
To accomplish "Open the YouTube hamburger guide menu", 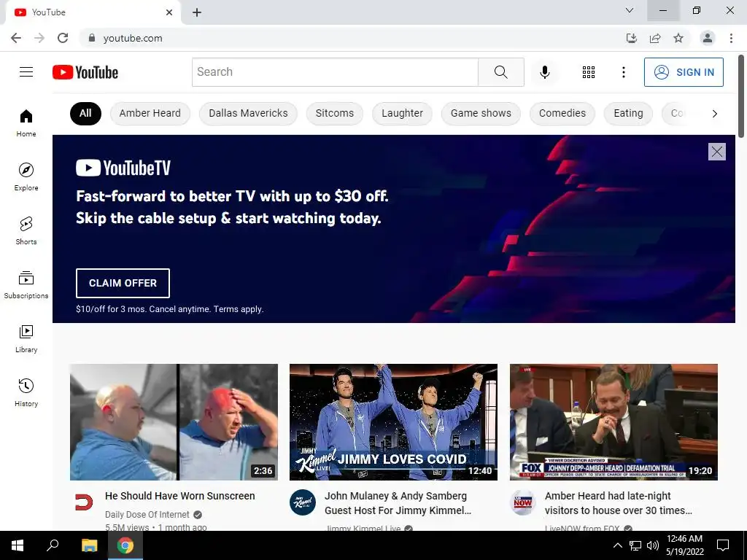I will pyautogui.click(x=26, y=72).
